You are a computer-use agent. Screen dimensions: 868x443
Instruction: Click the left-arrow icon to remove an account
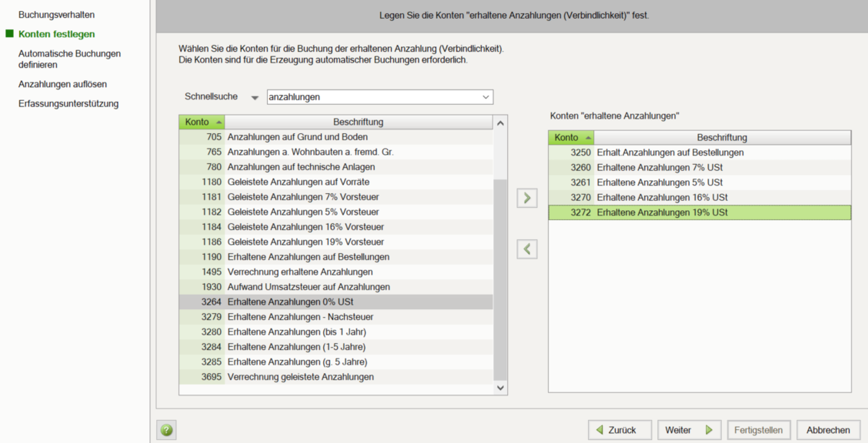point(526,249)
